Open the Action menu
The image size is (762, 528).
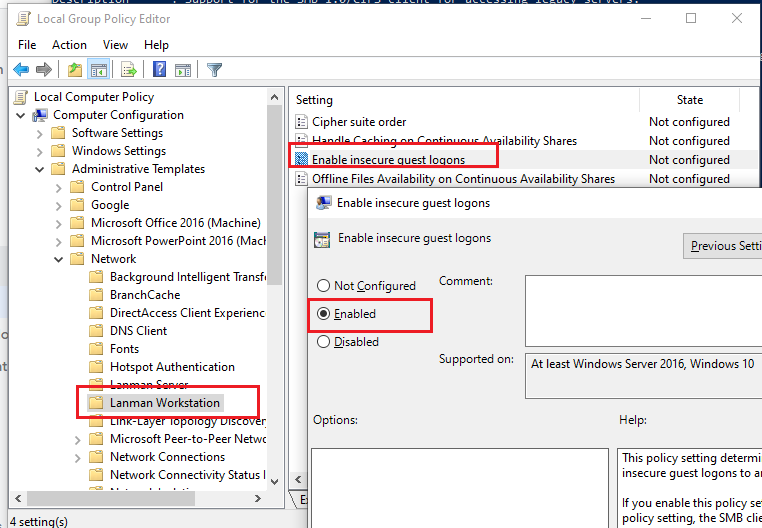[x=69, y=45]
